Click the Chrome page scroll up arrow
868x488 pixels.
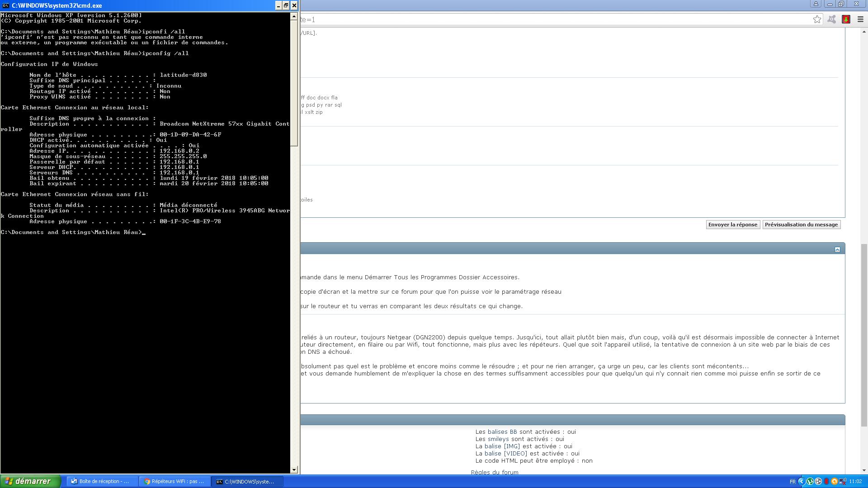(x=864, y=32)
